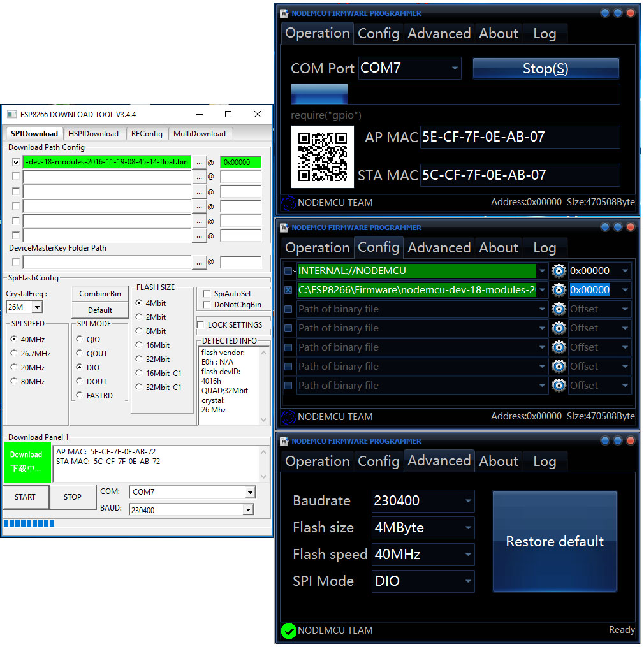Click STOP button in Download Tool
644x647 pixels.
point(72,497)
